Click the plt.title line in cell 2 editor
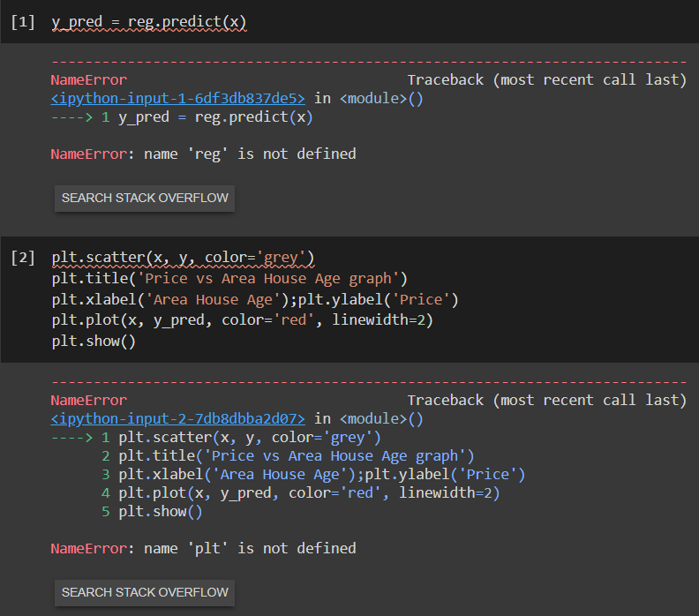The image size is (699, 616). pyautogui.click(x=229, y=279)
